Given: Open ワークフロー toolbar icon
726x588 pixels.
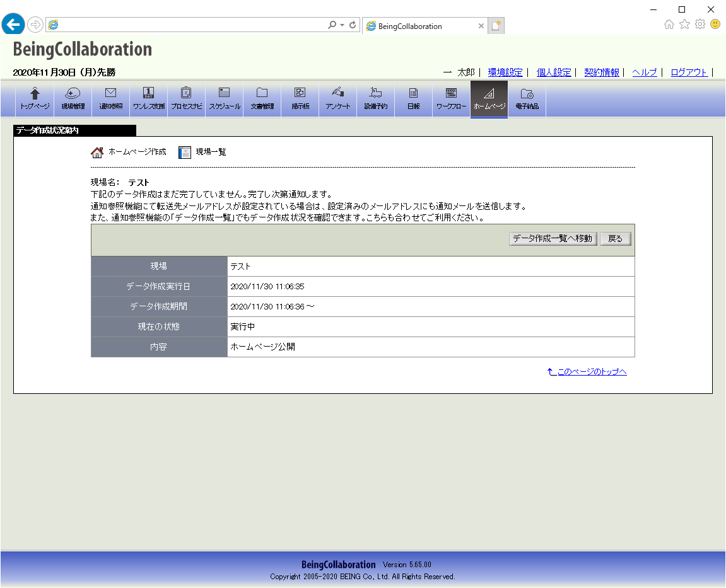Looking at the screenshot, I should pos(451,98).
